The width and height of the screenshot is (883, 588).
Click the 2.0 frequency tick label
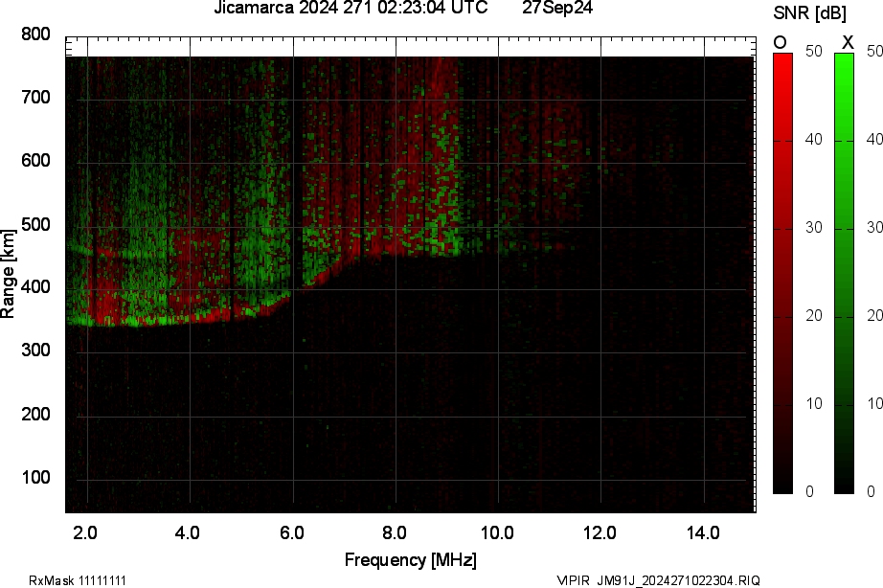coord(85,532)
